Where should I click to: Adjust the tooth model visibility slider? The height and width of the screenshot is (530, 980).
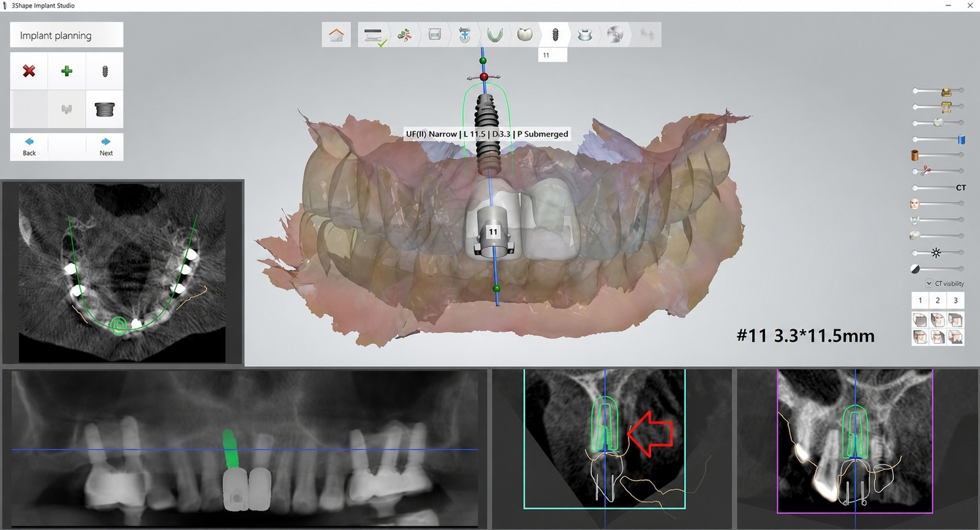pos(938,236)
